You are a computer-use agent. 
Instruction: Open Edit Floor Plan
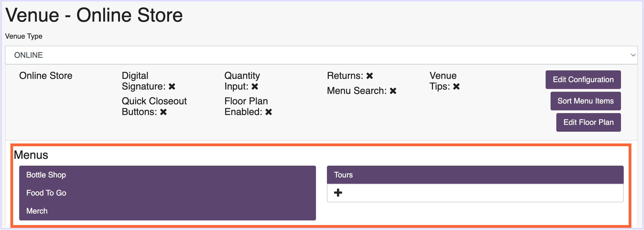(588, 122)
